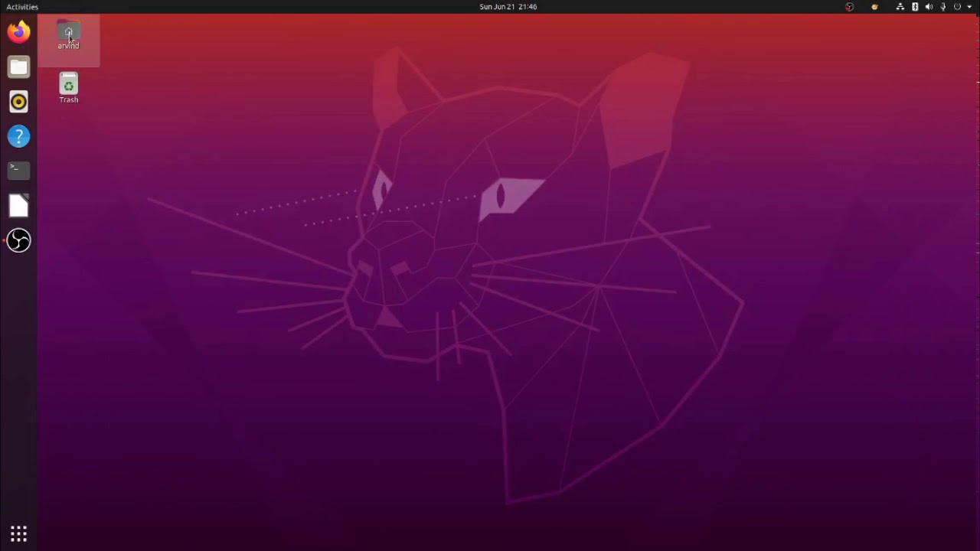This screenshot has width=980, height=551.
Task: Select arvind home folder on desktop
Action: coord(68,36)
